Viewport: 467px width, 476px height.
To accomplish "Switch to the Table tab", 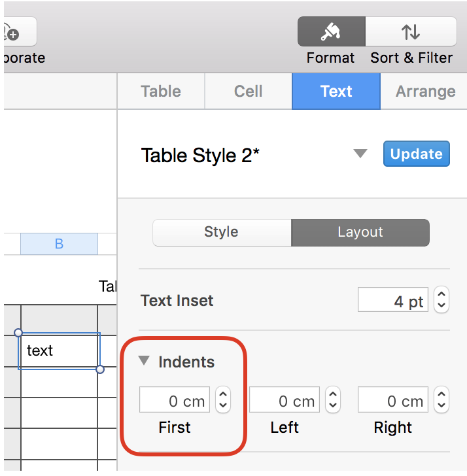I will pyautogui.click(x=161, y=92).
